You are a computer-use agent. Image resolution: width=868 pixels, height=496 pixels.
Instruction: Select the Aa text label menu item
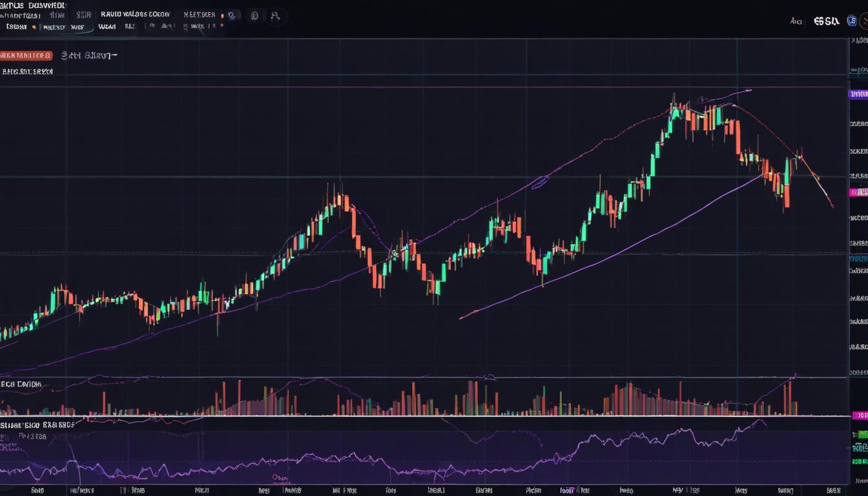coord(795,21)
